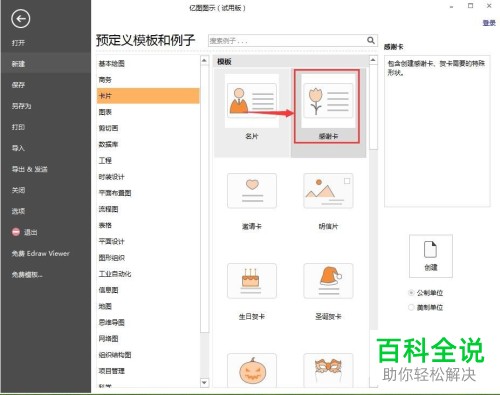
Task: Click 关闭 in the sidebar
Action: point(18,190)
